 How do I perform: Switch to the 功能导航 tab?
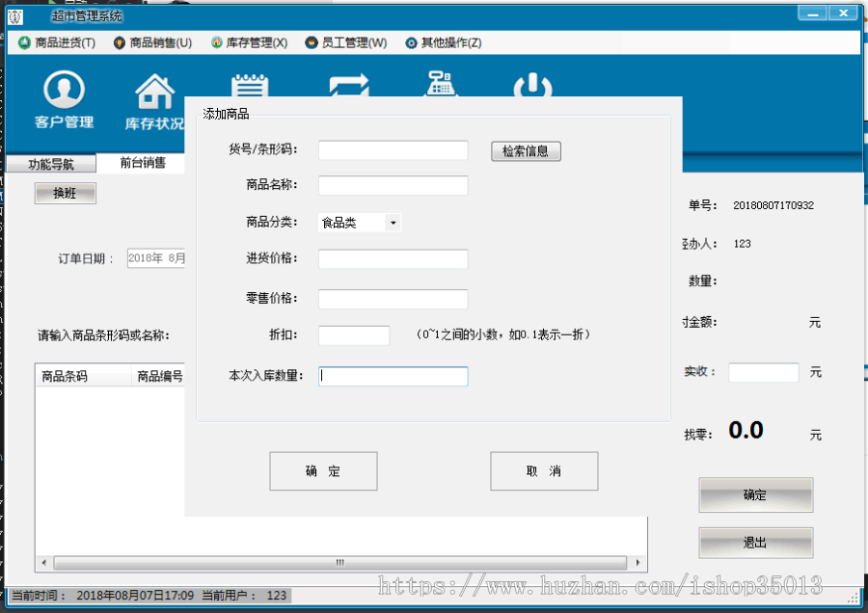[x=52, y=164]
